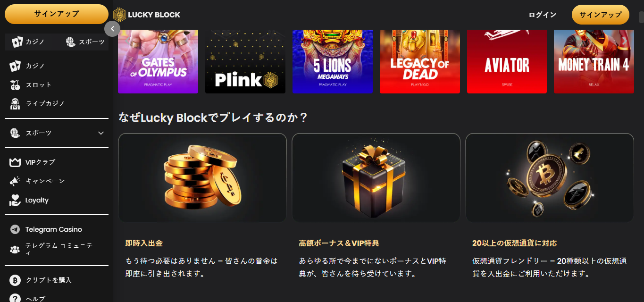
Task: Open カジノ via the sidebar cards icon
Action: (15, 66)
